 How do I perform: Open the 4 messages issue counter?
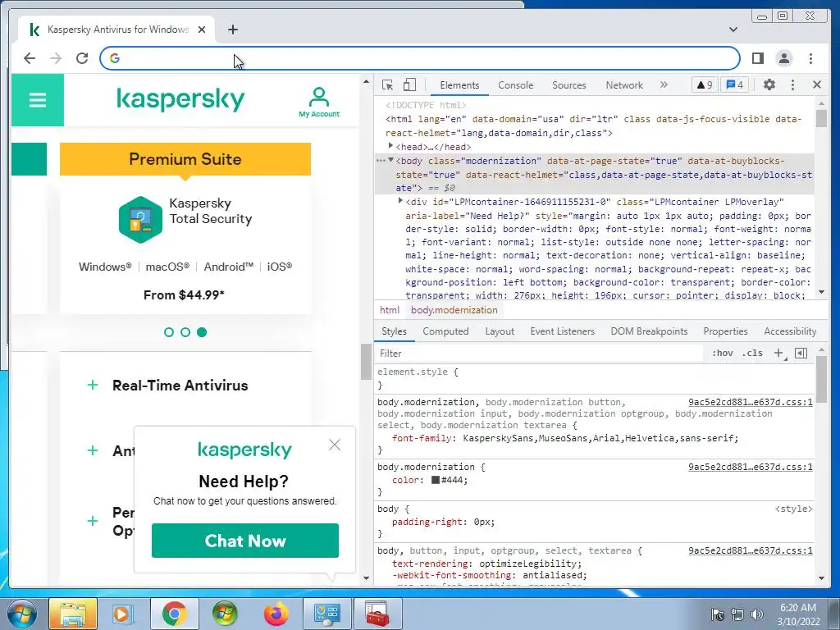click(x=735, y=84)
